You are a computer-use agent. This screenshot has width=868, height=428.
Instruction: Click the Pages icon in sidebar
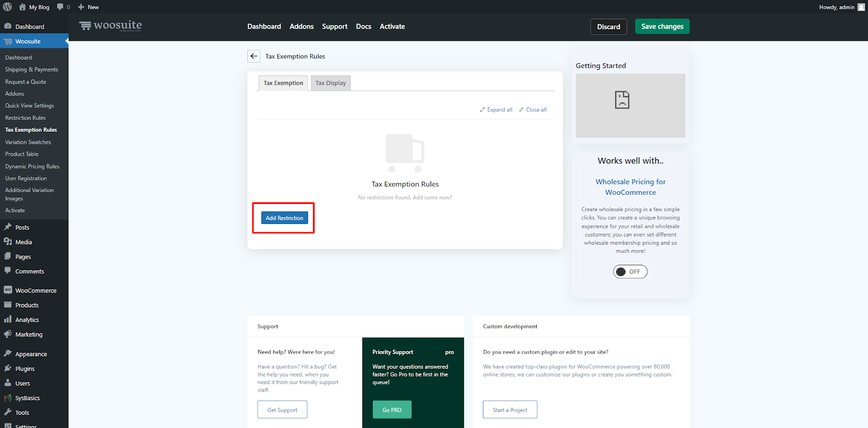point(8,257)
